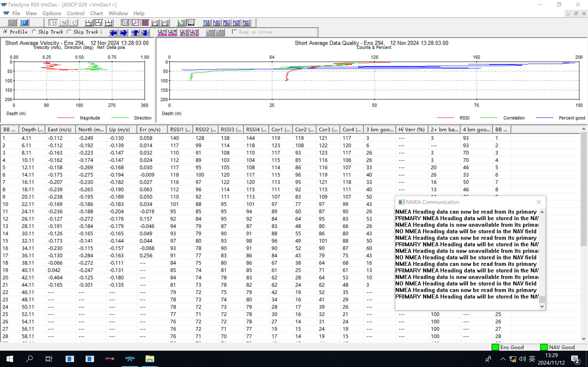Select the Profile radio button
The image size is (588, 367).
(x=6, y=32)
